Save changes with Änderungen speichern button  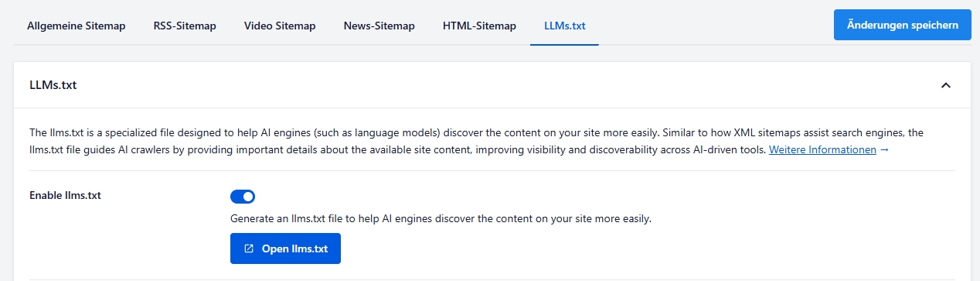pyautogui.click(x=902, y=25)
